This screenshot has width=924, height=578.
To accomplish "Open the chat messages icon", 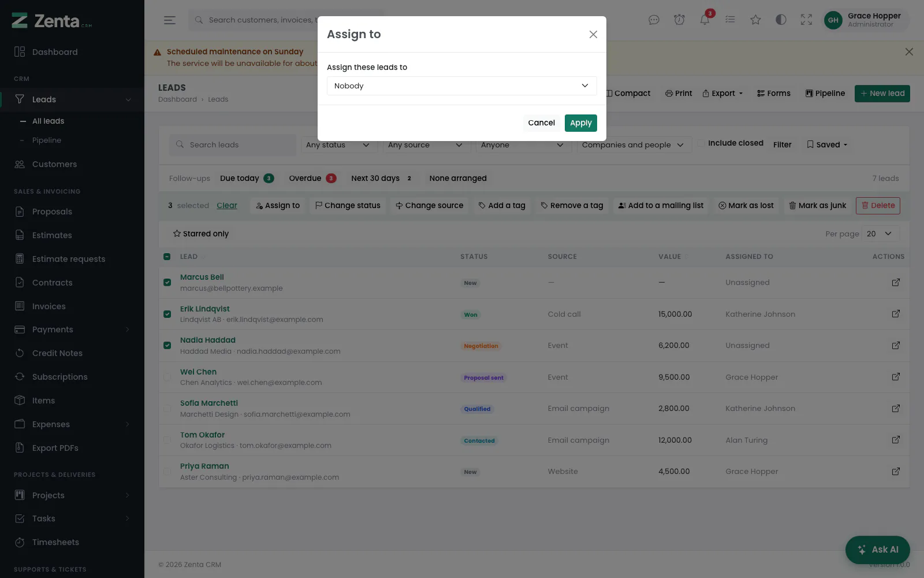I will coord(654,20).
